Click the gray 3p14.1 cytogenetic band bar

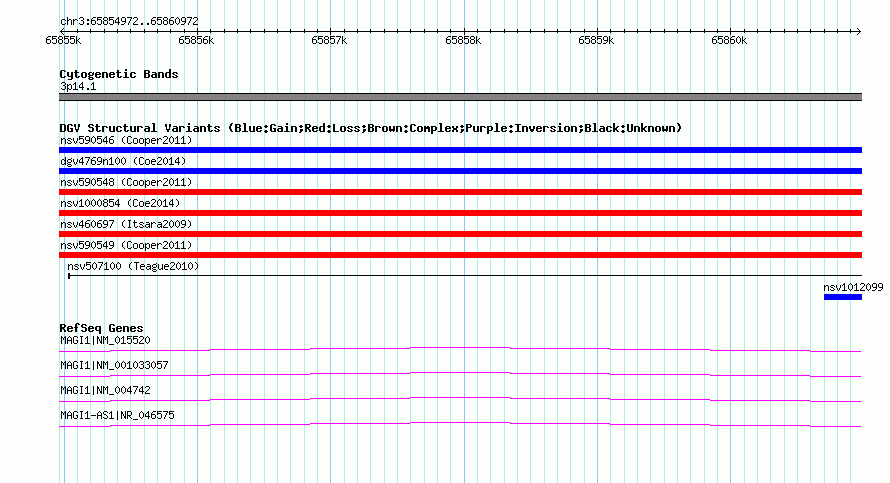[x=460, y=97]
